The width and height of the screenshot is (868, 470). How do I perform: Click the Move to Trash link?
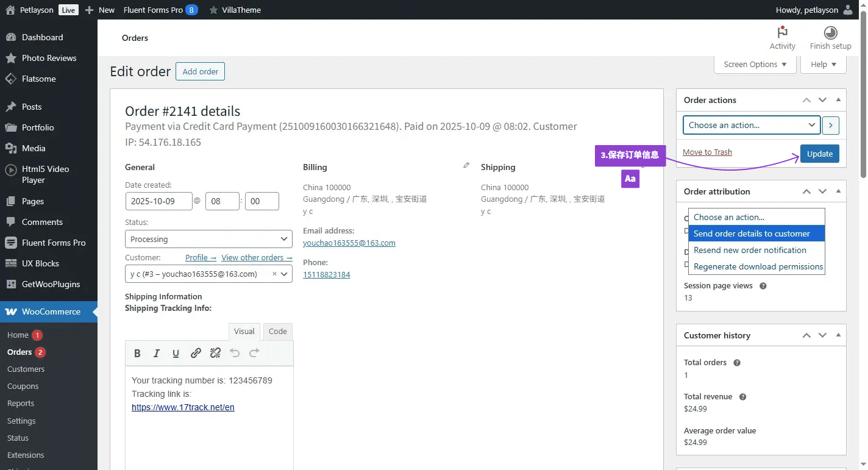point(707,152)
